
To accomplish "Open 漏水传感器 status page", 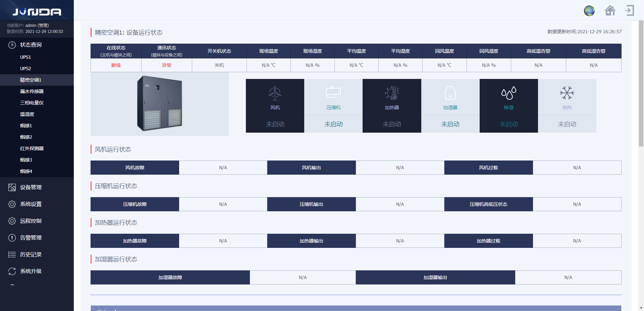I will 32,91.
